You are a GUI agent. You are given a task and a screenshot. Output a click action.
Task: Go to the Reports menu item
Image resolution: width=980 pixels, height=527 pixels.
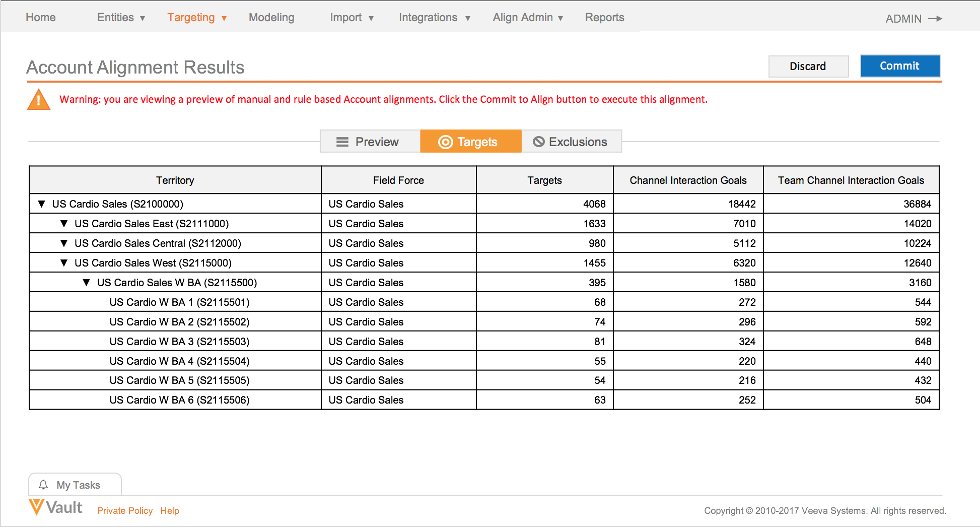point(604,18)
